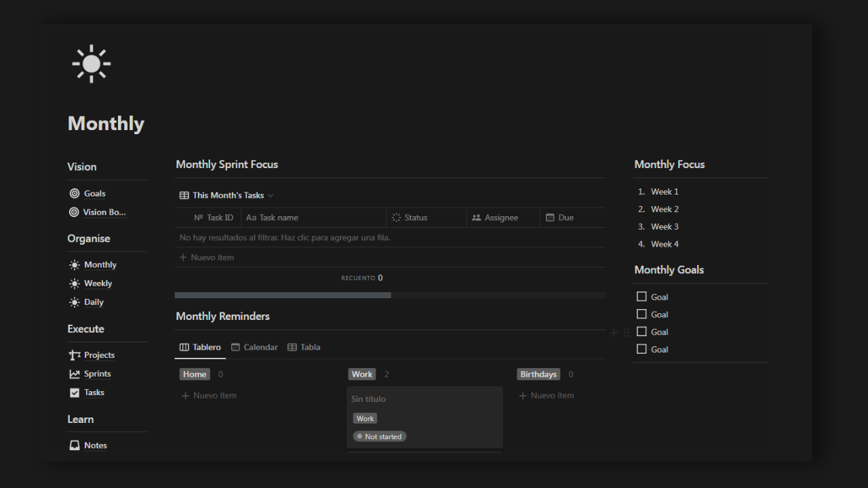Click the table icon beside This Month's Tasks
This screenshot has height=488, width=868.
click(184, 195)
